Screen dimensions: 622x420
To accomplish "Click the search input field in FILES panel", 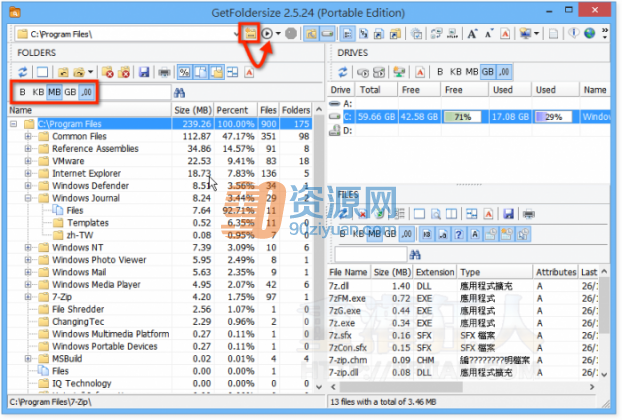I will coord(371,254).
